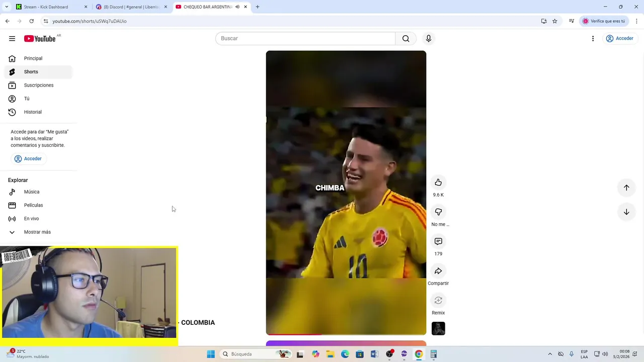The image size is (644, 362).
Task: Open the Calculator from the taskbar
Action: click(434, 354)
